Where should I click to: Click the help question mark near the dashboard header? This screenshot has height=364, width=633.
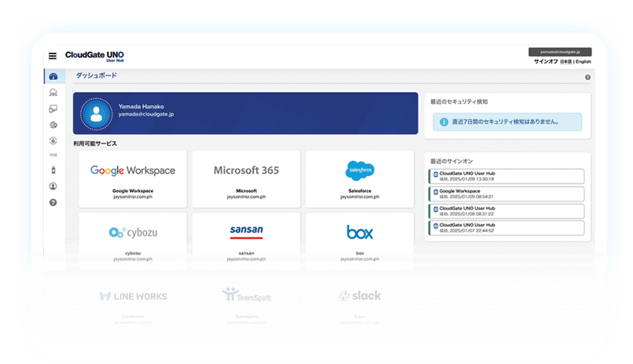[x=588, y=77]
